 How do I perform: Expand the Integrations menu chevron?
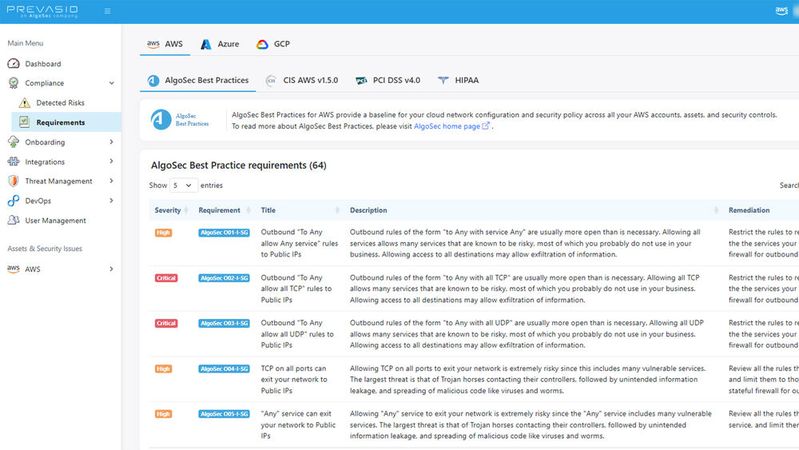click(x=112, y=161)
